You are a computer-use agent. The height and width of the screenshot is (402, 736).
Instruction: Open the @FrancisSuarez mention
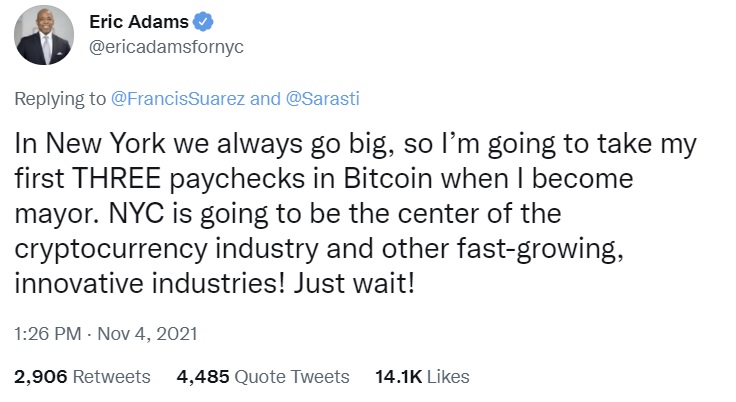point(178,99)
